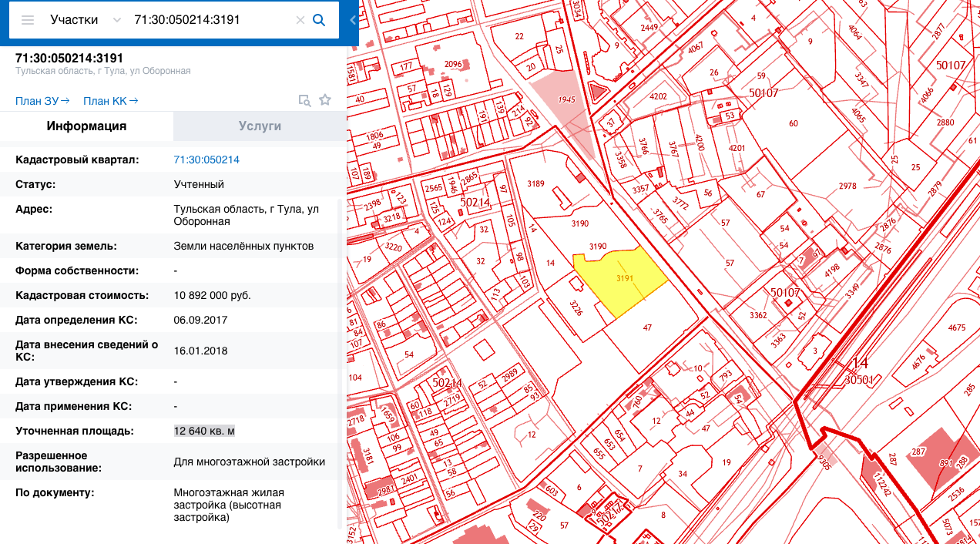Click parcel 3189 on the map

click(x=535, y=183)
